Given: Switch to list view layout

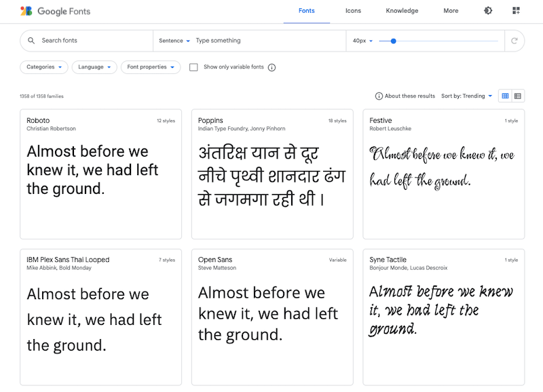Looking at the screenshot, I should coord(518,96).
